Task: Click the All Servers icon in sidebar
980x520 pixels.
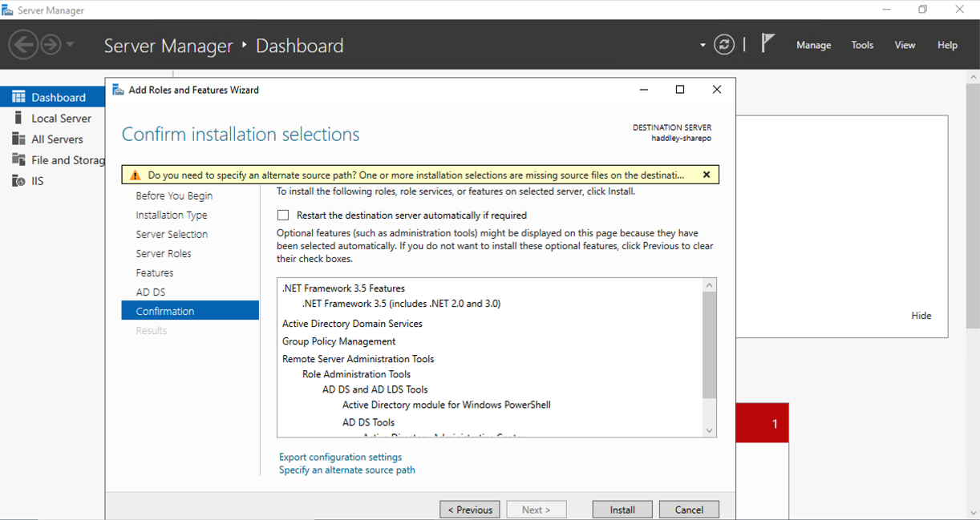Action: [18, 139]
